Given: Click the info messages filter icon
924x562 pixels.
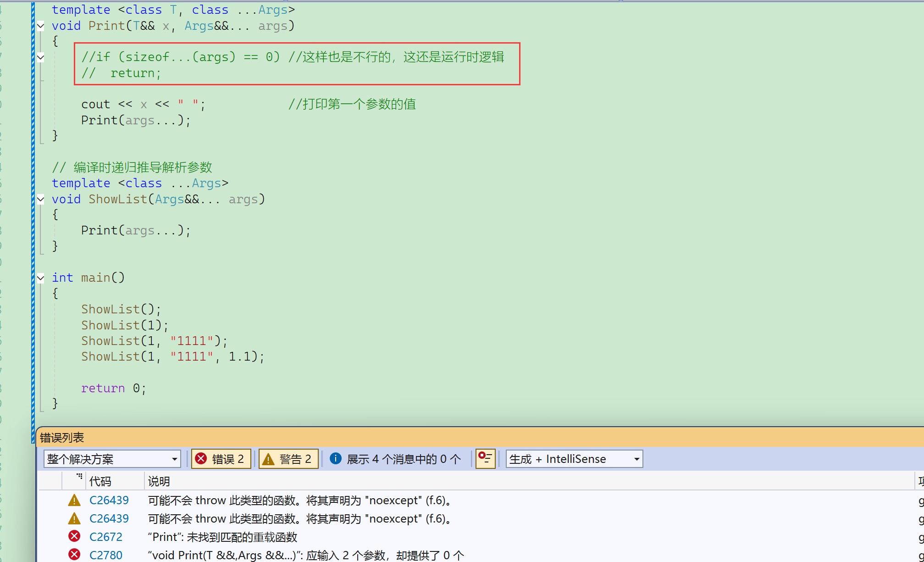Looking at the screenshot, I should [336, 459].
